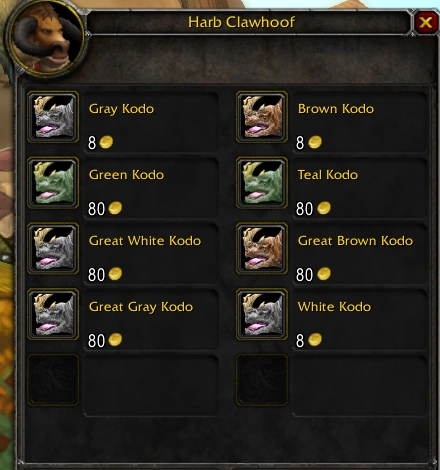Click the Gray Kodo item name
Image resolution: width=440 pixels, height=470 pixels.
pyautogui.click(x=121, y=109)
